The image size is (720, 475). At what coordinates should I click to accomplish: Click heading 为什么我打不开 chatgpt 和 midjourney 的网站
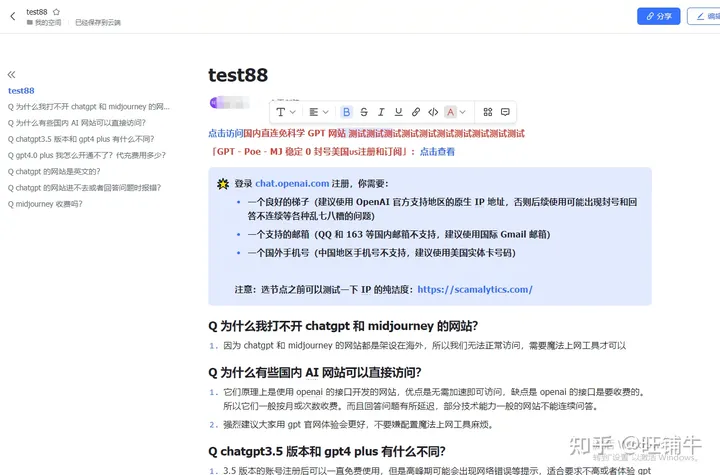point(343,326)
